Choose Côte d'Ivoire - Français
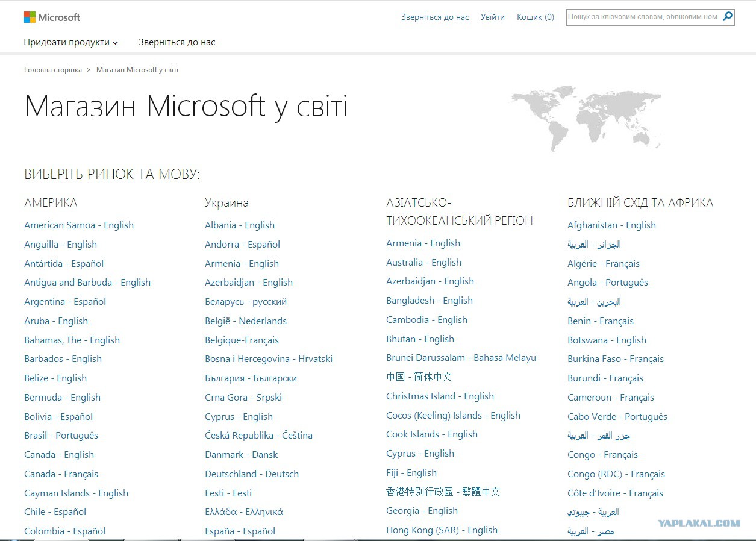This screenshot has height=541, width=756. point(615,493)
